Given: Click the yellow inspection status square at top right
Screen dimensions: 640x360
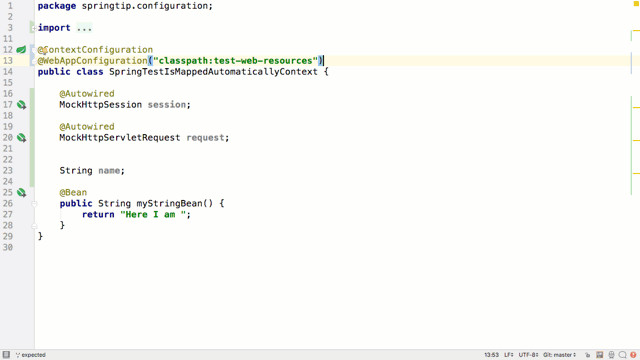Looking at the screenshot, I should tap(636, 4).
